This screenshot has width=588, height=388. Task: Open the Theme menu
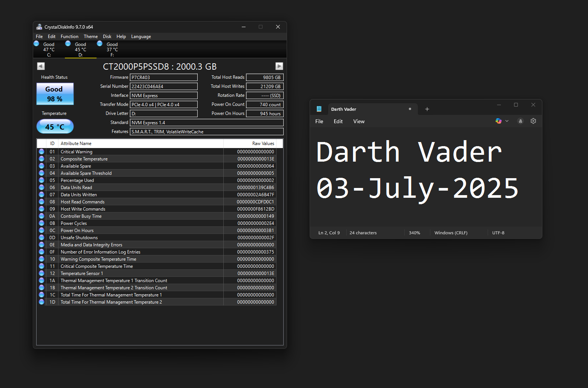click(x=91, y=37)
